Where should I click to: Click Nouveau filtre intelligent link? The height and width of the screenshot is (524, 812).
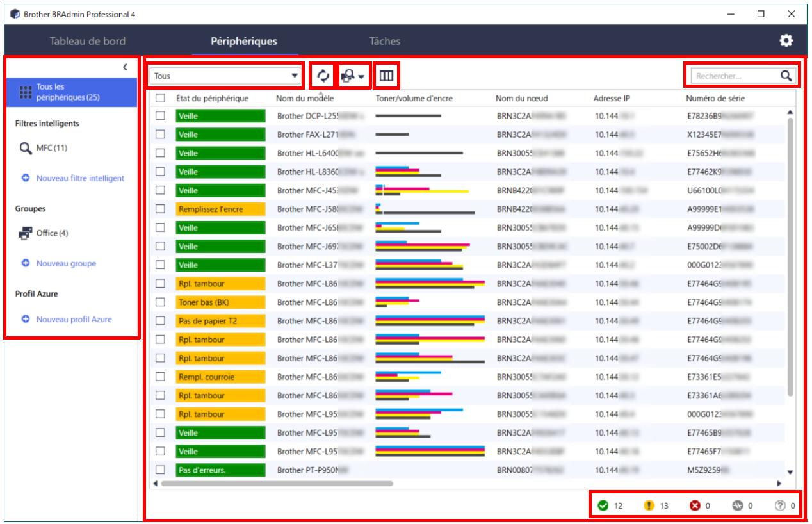pos(80,178)
